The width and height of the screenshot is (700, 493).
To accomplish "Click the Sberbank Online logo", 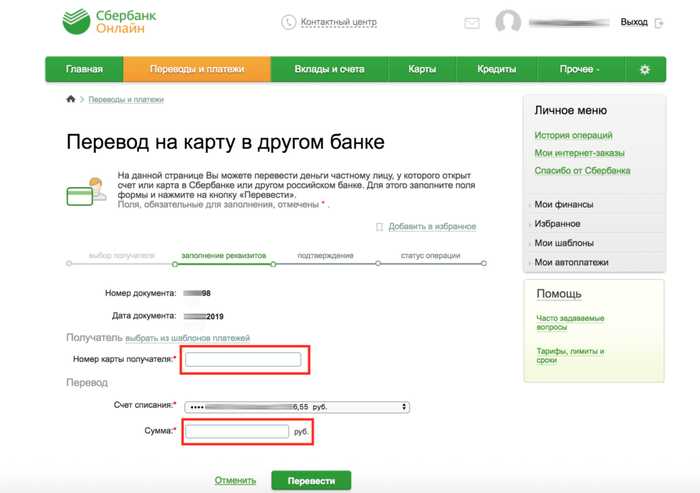I will pyautogui.click(x=109, y=21).
